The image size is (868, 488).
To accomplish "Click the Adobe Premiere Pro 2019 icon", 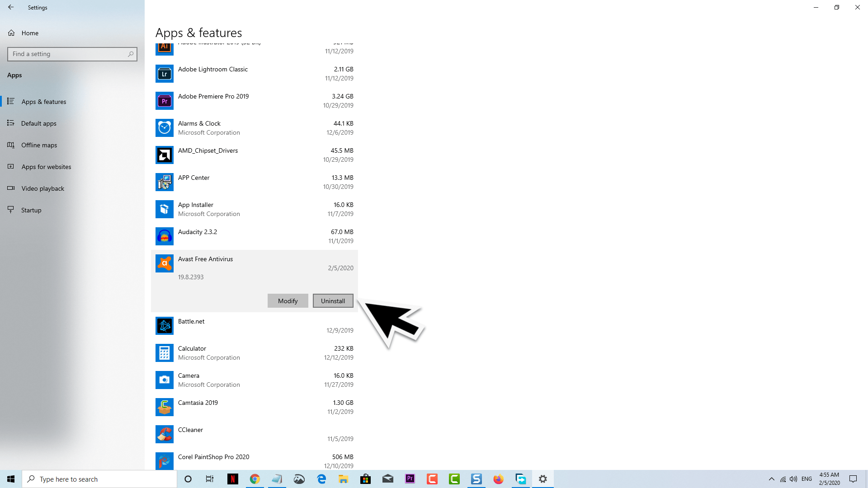I will 164,100.
